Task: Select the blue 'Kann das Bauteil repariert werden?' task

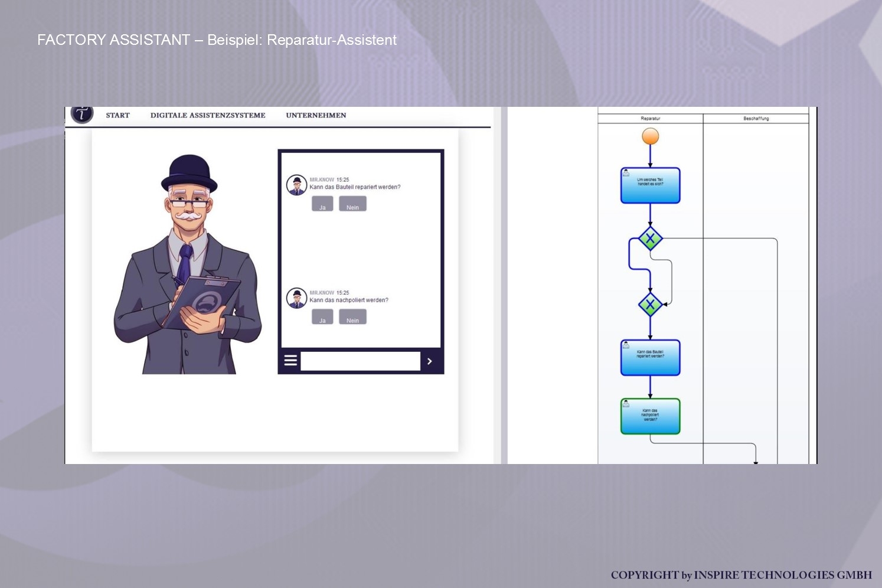Action: click(x=650, y=358)
